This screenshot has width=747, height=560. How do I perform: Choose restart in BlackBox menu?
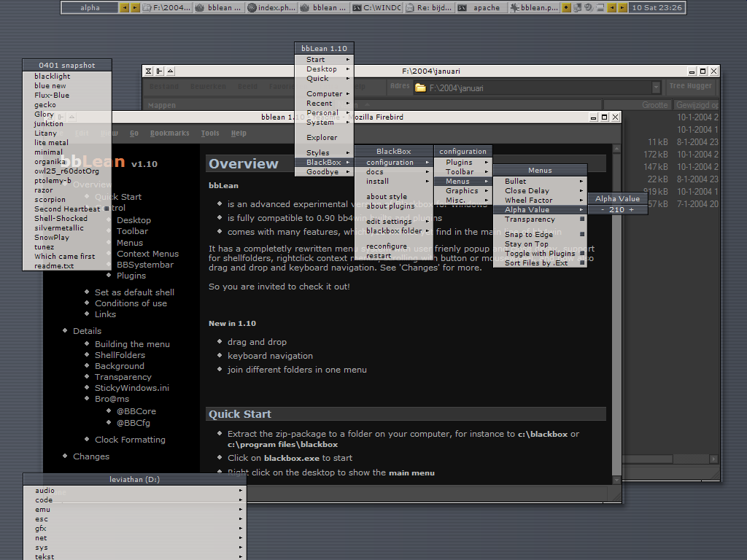coord(393,256)
